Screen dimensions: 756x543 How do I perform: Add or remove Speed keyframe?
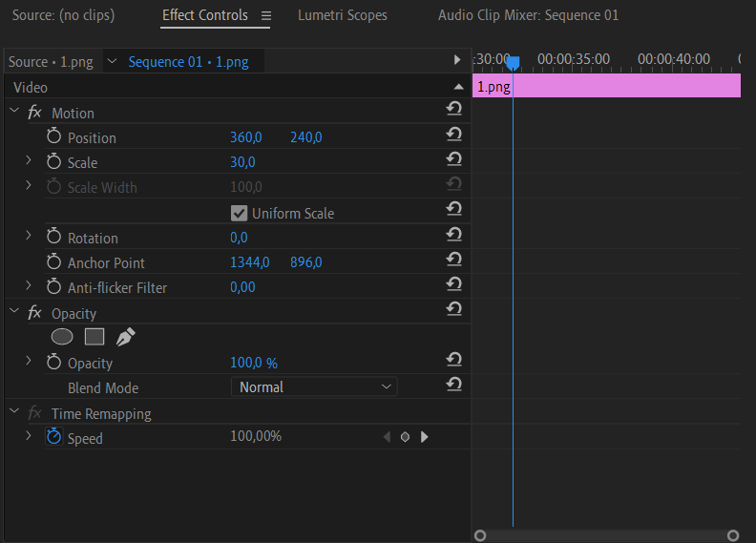[405, 437]
